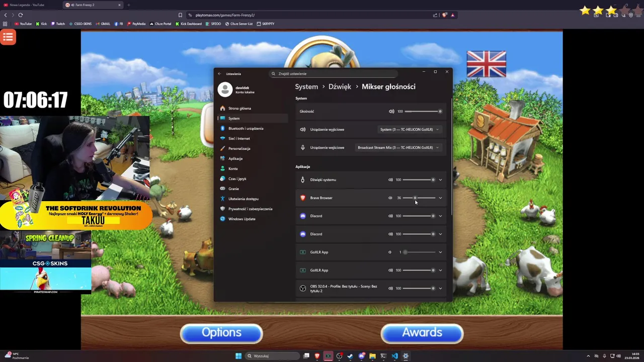Open Personalizacja settings section
Image resolution: width=644 pixels, height=362 pixels.
[x=253, y=148]
